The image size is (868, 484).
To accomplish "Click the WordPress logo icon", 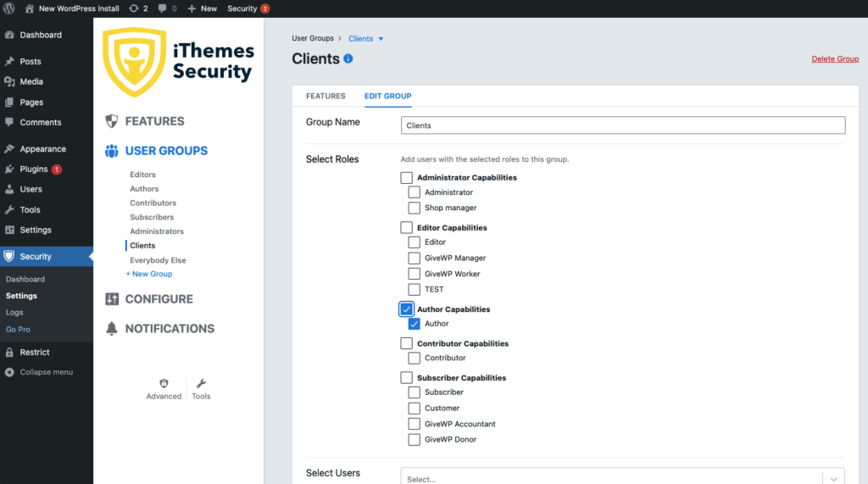I will point(8,8).
